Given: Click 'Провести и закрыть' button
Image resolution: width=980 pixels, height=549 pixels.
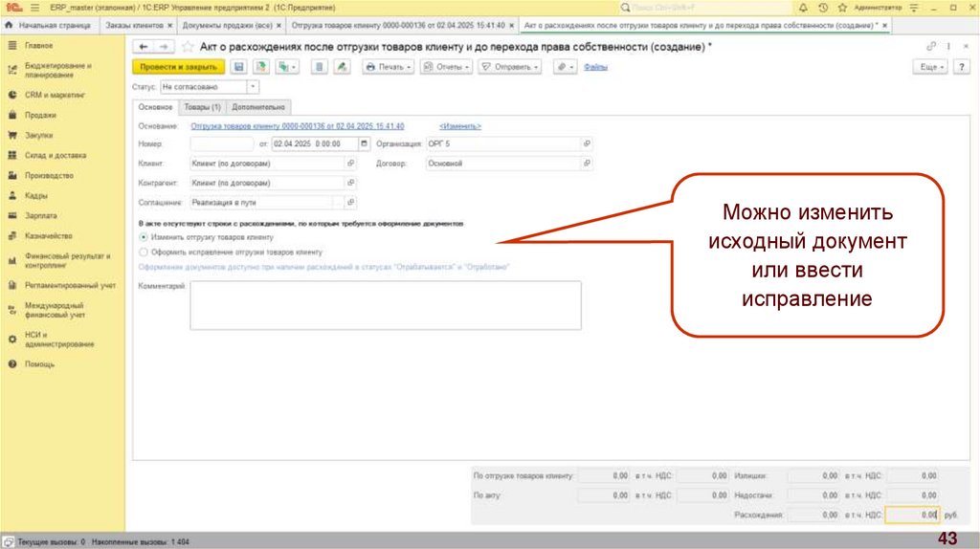Looking at the screenshot, I should [178, 67].
